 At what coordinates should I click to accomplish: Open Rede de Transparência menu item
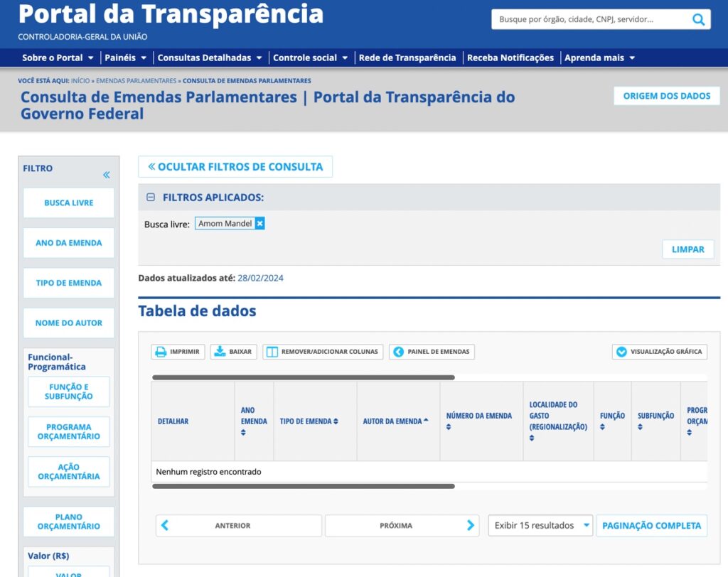pyautogui.click(x=407, y=58)
